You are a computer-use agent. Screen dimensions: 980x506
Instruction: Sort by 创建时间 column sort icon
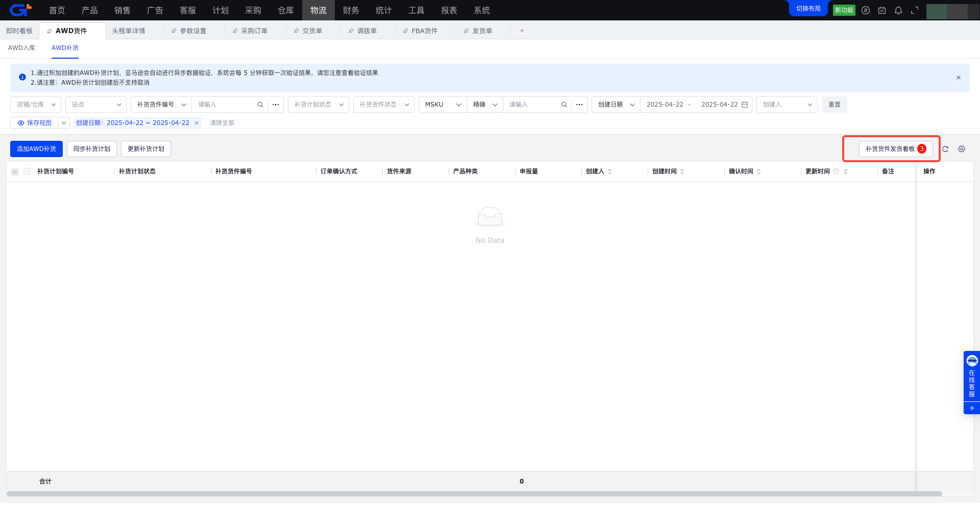click(x=682, y=171)
